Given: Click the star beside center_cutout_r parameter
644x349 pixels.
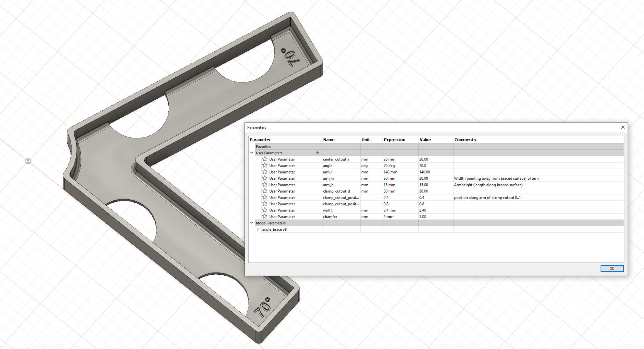Looking at the screenshot, I should click(x=265, y=159).
